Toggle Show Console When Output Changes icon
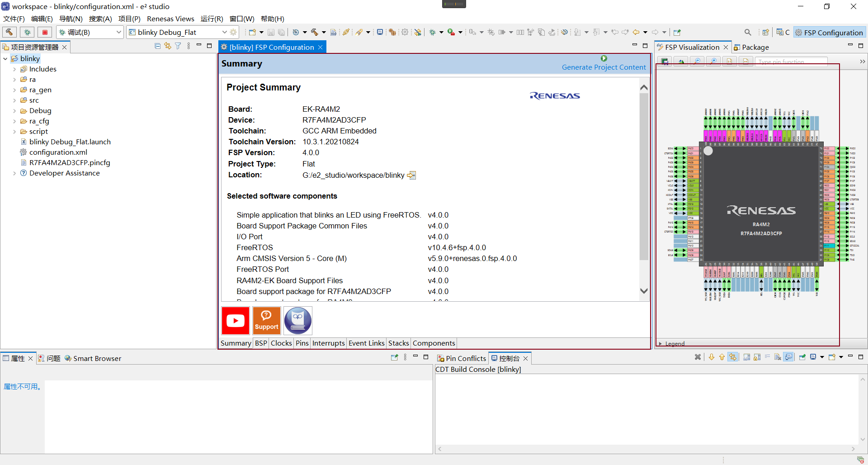The image size is (868, 465). (789, 357)
